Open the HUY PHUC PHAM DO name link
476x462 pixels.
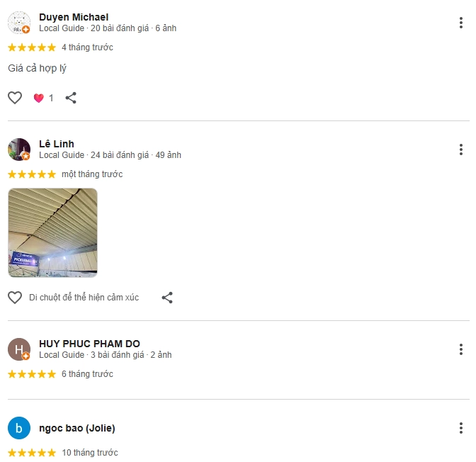(x=89, y=344)
